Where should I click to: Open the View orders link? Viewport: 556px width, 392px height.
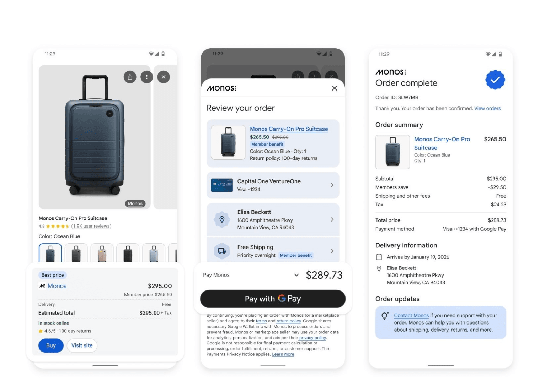pos(487,109)
